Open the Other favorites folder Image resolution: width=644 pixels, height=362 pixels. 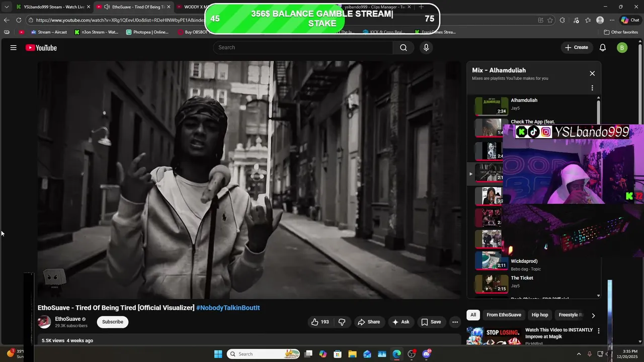(620, 32)
